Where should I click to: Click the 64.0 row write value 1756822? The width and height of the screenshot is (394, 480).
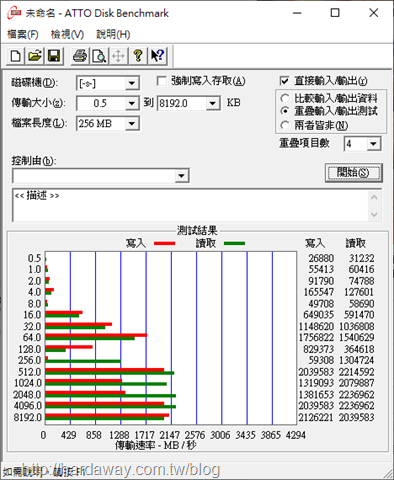[316, 337]
